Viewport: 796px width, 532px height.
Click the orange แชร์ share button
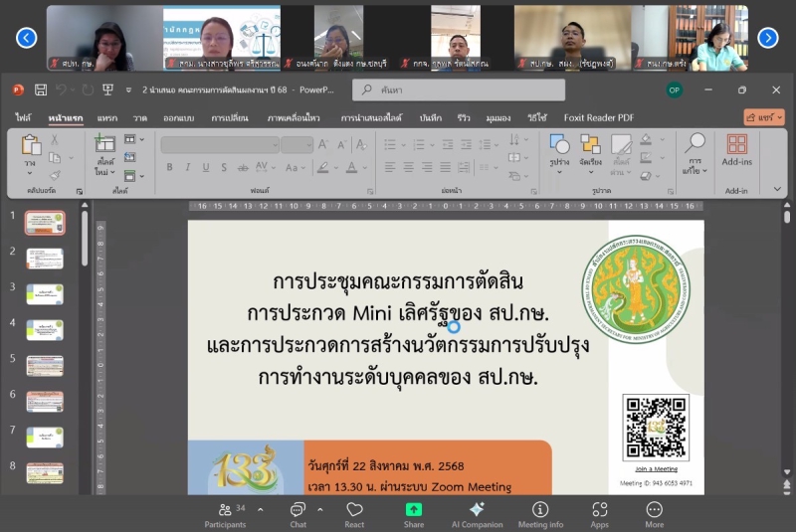pos(764,117)
